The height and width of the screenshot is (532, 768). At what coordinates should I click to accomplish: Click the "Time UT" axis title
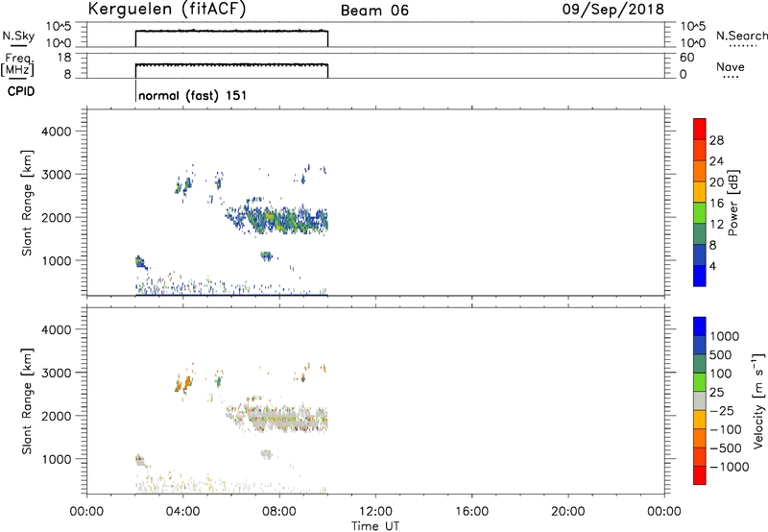click(375, 526)
